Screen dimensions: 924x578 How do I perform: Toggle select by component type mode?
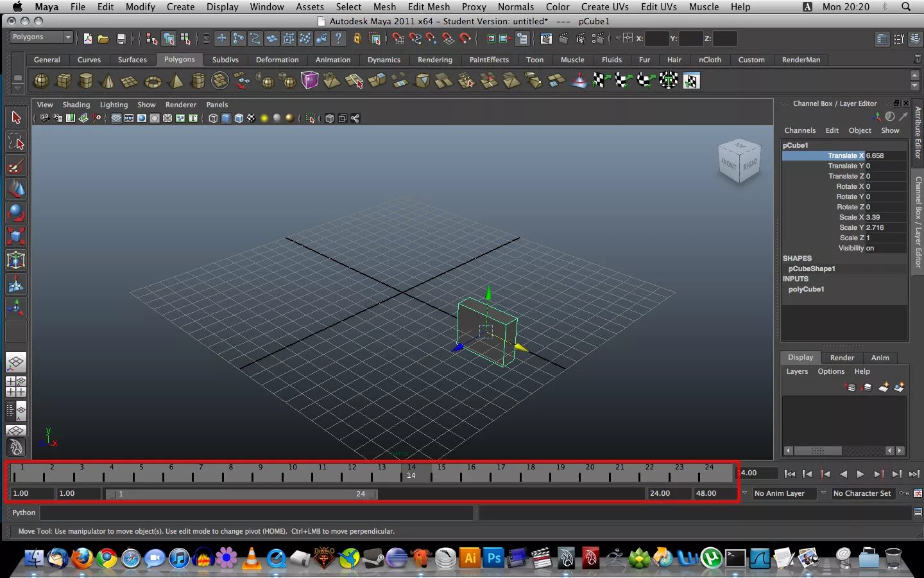(185, 39)
